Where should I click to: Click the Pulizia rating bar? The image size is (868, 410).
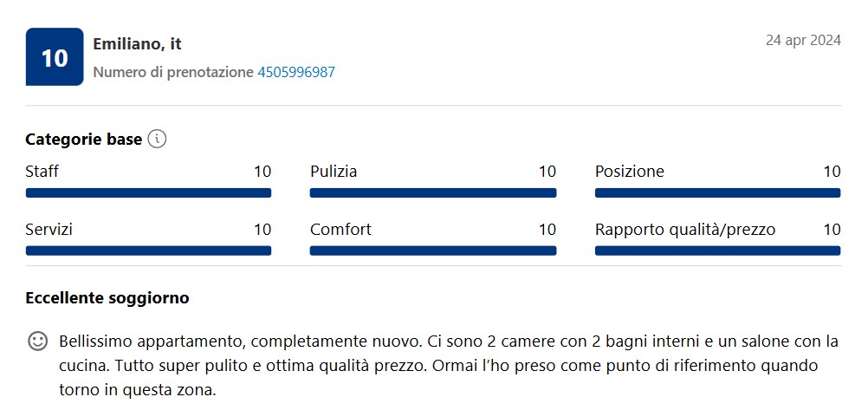[433, 192]
